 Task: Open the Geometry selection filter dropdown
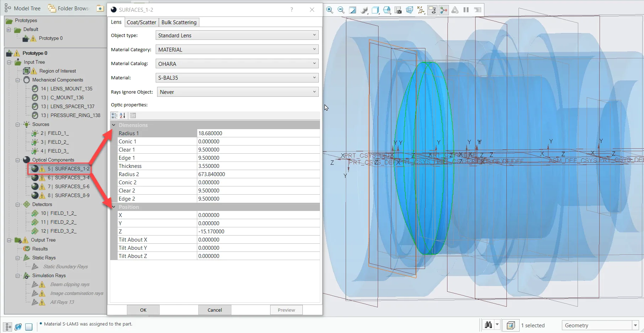pos(600,325)
